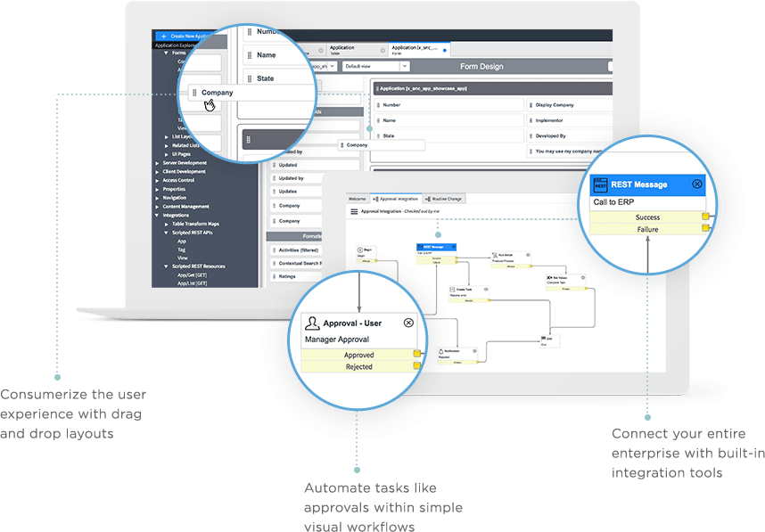Switch to the Application Table tab
The height and width of the screenshot is (532, 765).
(358, 50)
